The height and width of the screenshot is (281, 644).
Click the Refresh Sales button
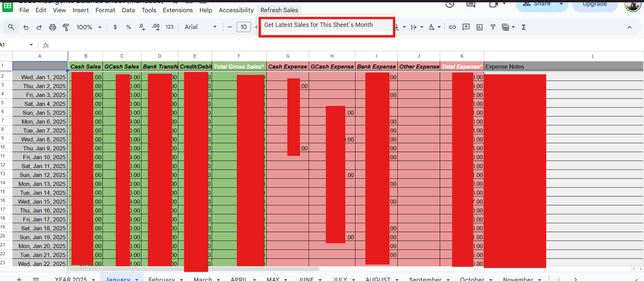279,10
